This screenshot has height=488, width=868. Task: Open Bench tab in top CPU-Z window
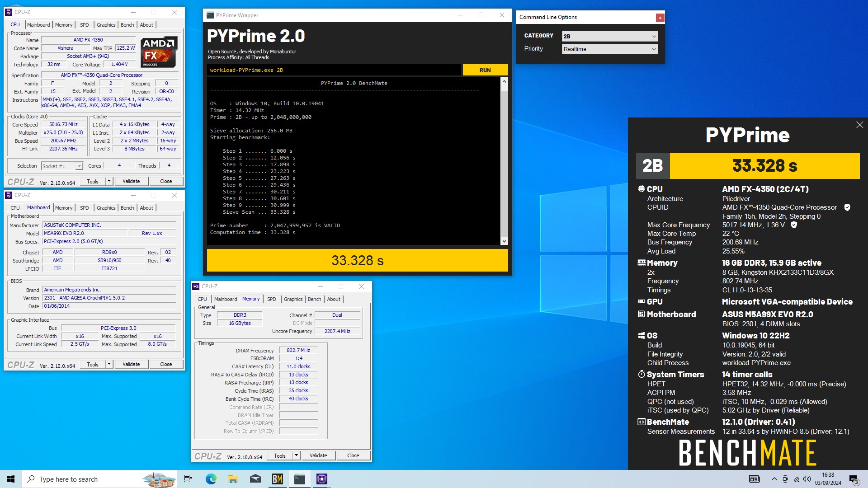click(x=127, y=25)
